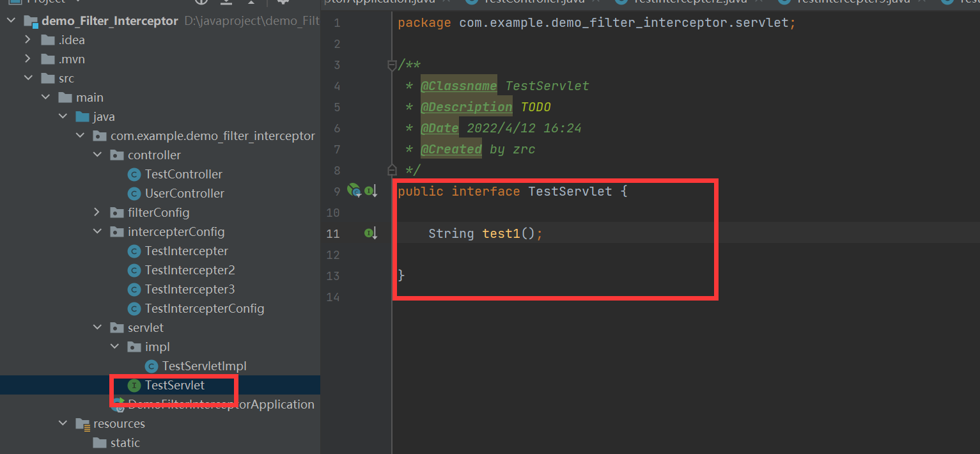Click the test1 method name
This screenshot has width=980, height=454.
pyautogui.click(x=502, y=233)
